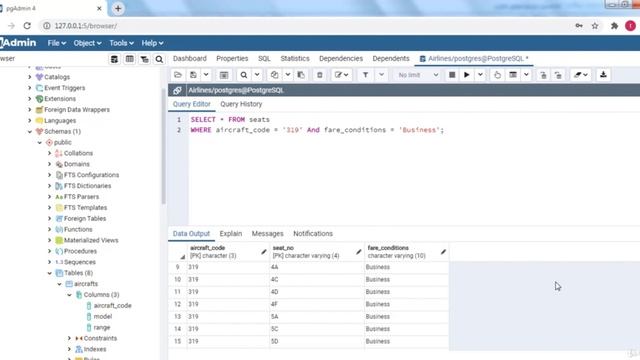This screenshot has width=640, height=360.
Task: Click the SQL query editor text area
Action: 414,169
